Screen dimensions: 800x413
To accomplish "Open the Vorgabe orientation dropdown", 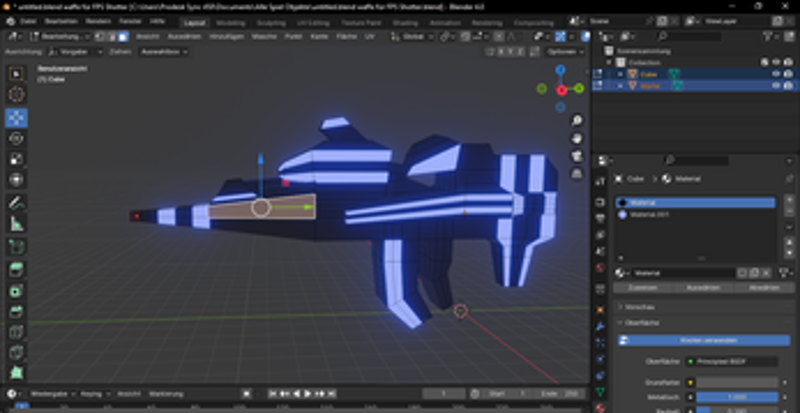I will click(x=76, y=52).
